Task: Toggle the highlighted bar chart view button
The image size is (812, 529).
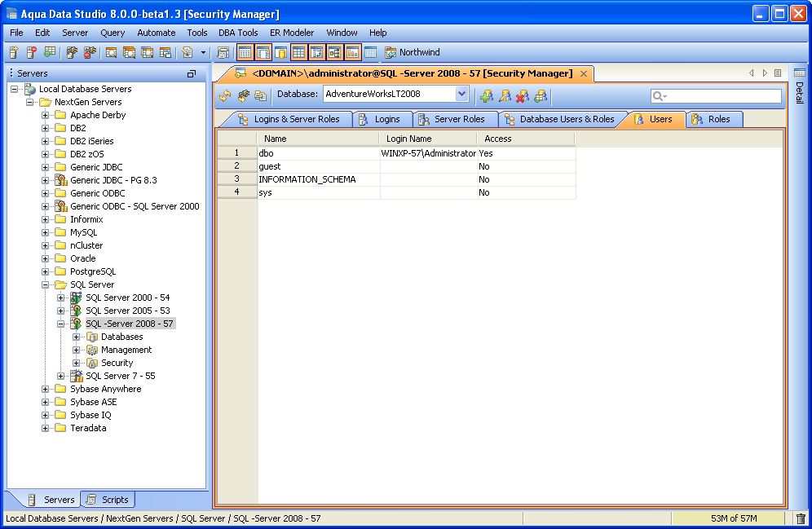Action: (353, 52)
